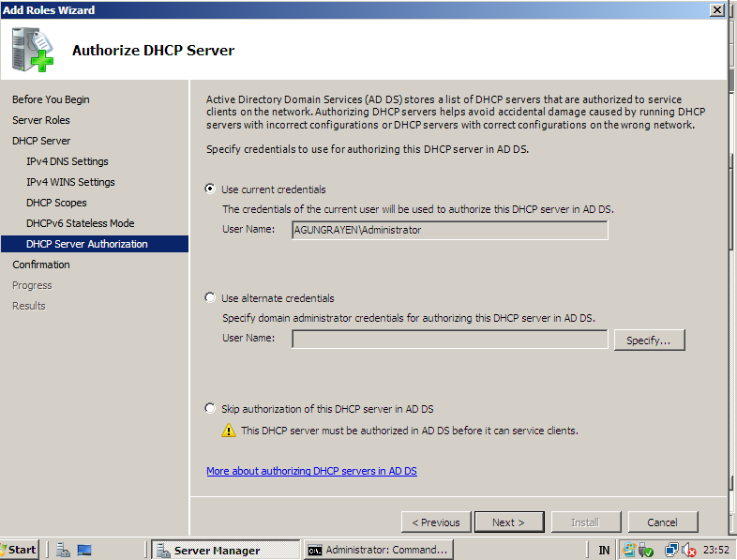Open DHCP Scopes step
The image size is (737, 560).
[56, 204]
